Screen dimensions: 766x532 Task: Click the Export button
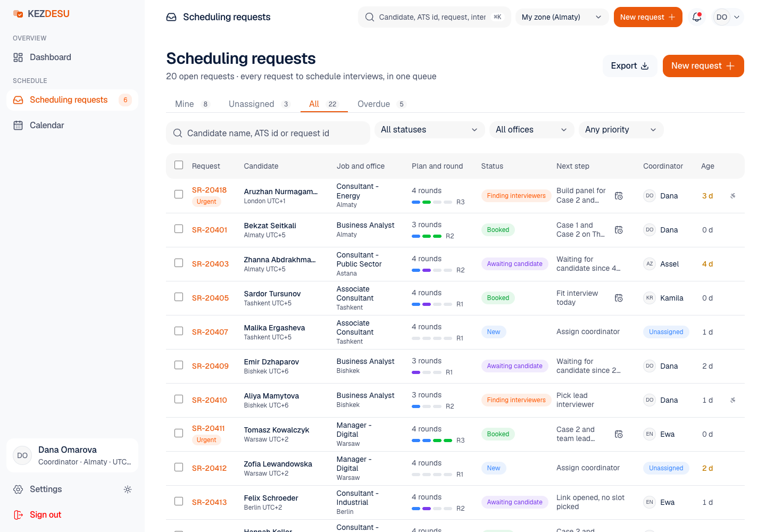(x=630, y=66)
